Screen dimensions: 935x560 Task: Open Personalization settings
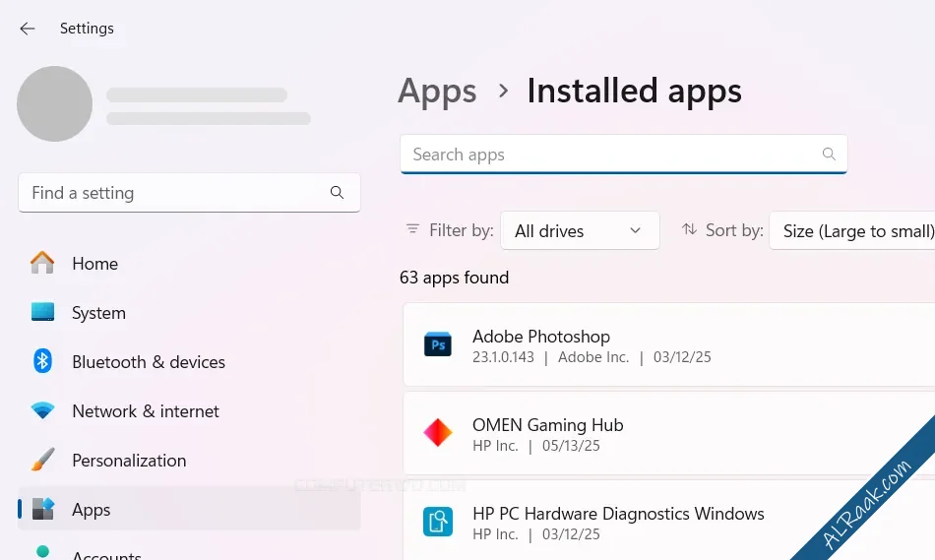[189, 461]
